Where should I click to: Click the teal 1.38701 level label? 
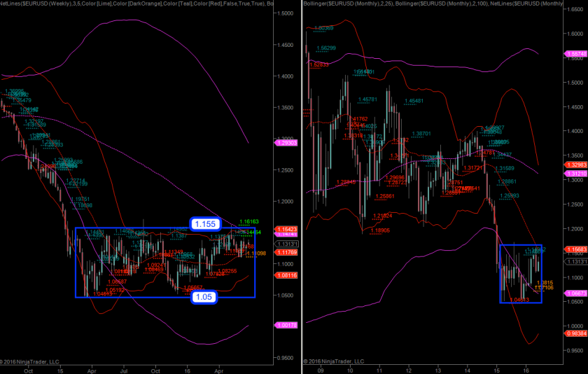421,134
